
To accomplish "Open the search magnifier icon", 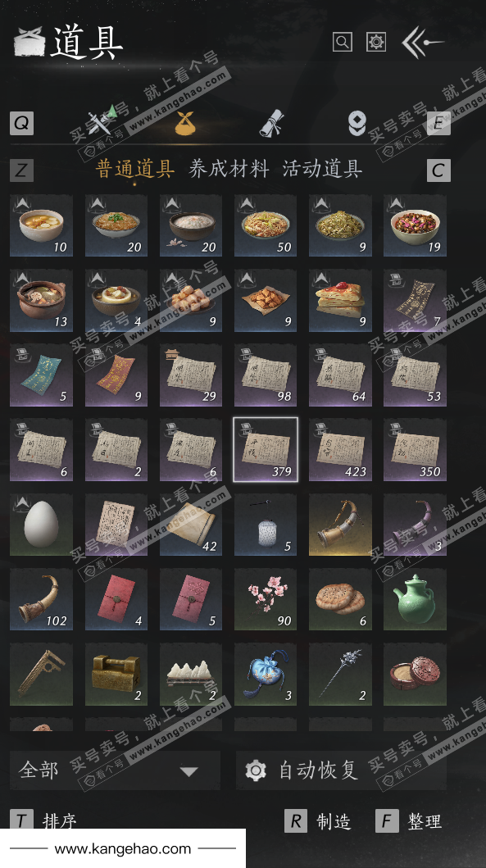I will pyautogui.click(x=342, y=42).
